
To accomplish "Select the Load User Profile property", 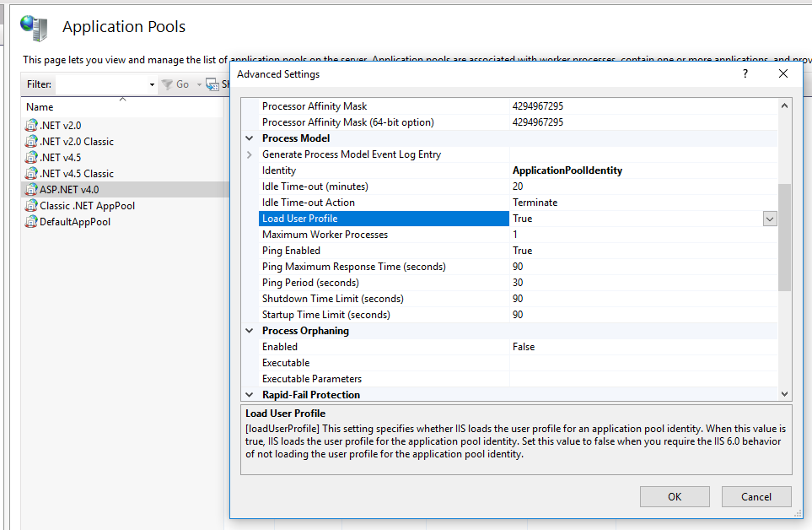I will [x=383, y=219].
